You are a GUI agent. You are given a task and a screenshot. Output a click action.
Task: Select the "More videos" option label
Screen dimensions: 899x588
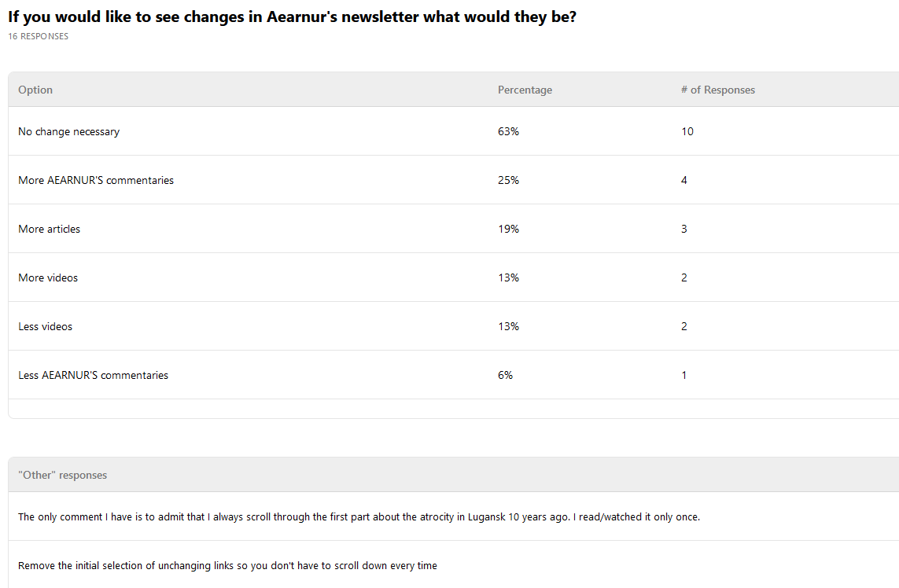coord(48,277)
